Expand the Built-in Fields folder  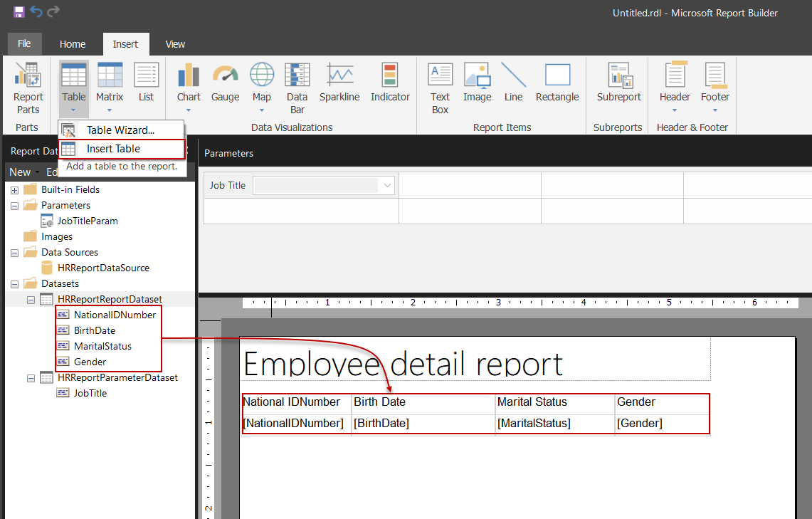click(x=14, y=190)
